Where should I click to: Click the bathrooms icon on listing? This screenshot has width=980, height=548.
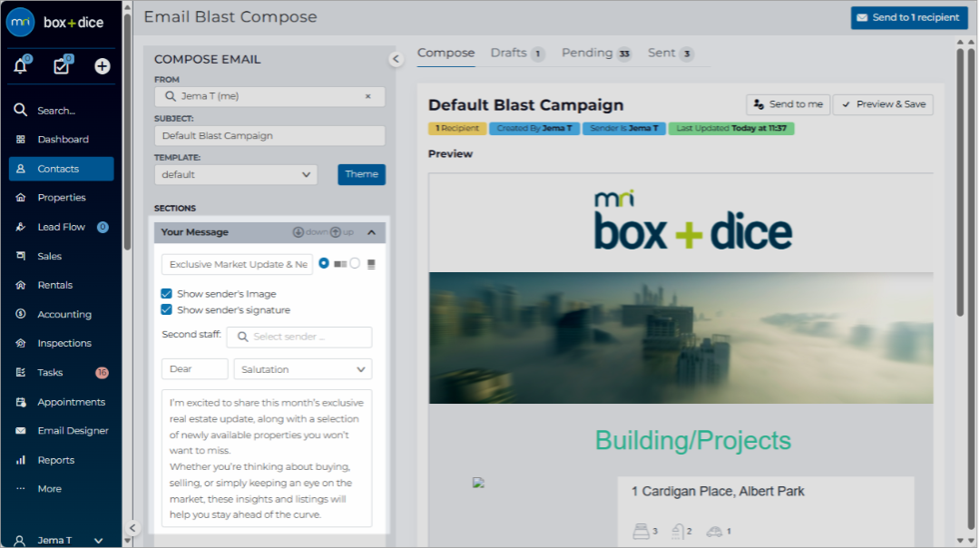pyautogui.click(x=678, y=531)
